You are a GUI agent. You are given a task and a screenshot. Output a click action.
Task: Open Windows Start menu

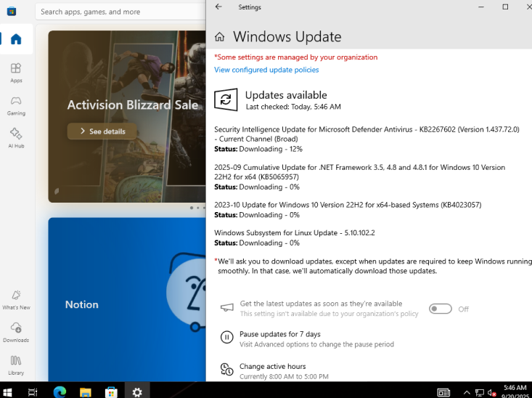(x=7, y=392)
